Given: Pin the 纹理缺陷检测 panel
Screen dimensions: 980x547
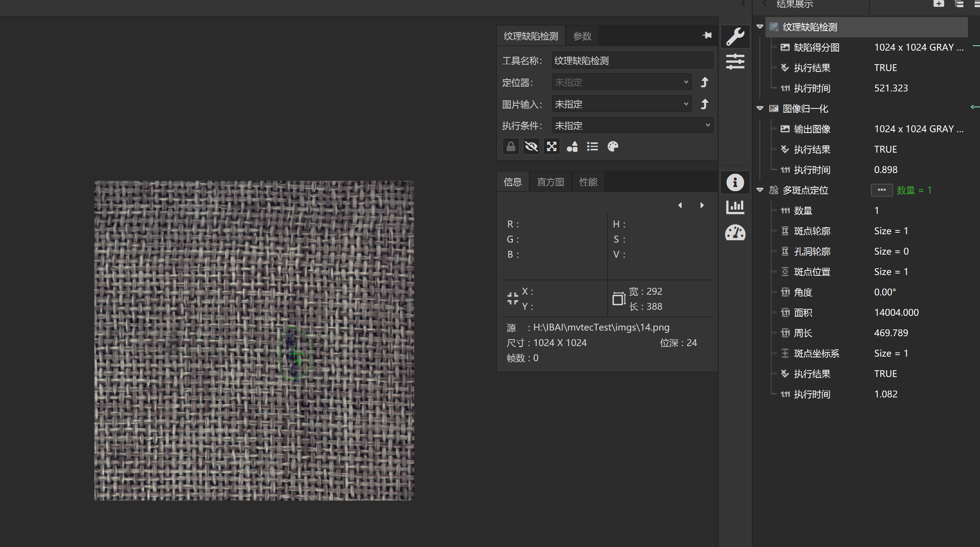Looking at the screenshot, I should point(707,36).
